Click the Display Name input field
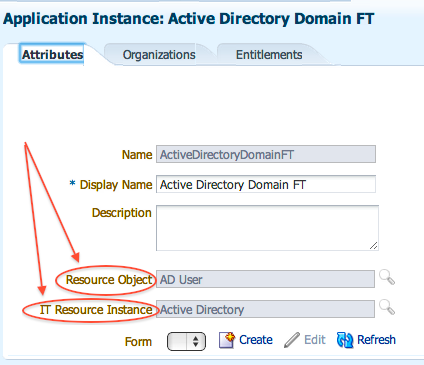The height and width of the screenshot is (365, 424). click(x=266, y=184)
